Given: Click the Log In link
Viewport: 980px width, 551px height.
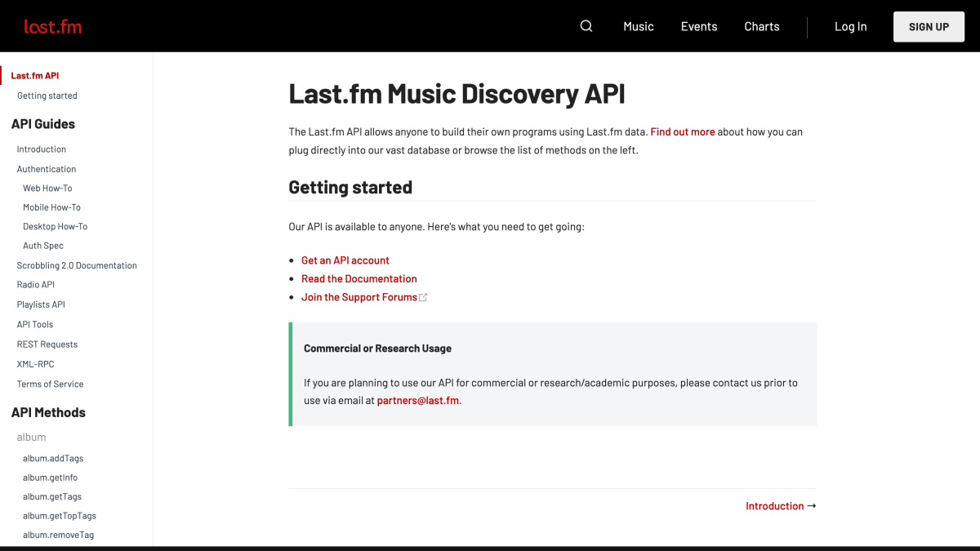Looking at the screenshot, I should [851, 26].
